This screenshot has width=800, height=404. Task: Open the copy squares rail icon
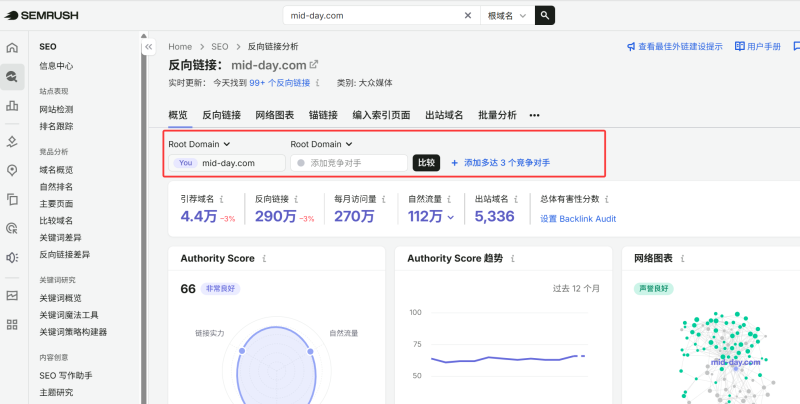[12, 199]
